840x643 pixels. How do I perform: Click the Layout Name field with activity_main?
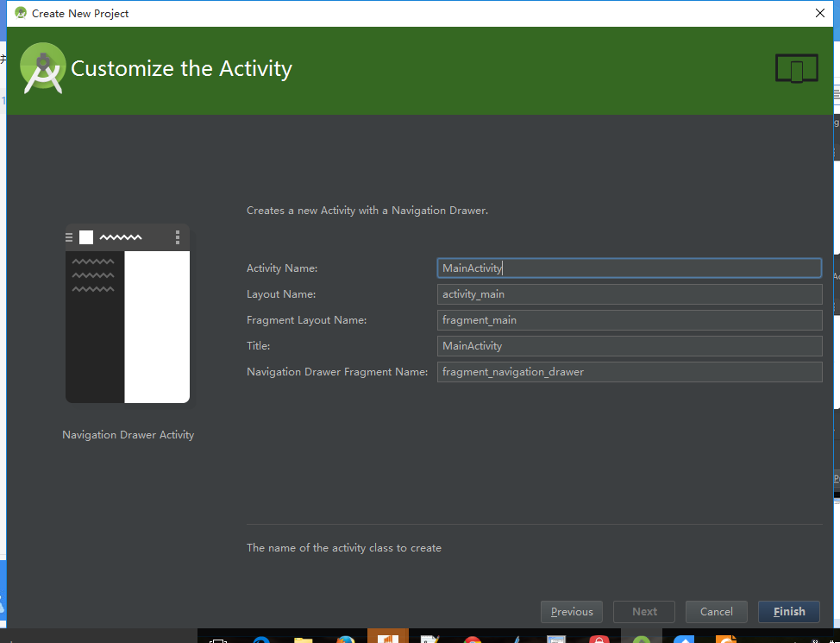point(630,294)
